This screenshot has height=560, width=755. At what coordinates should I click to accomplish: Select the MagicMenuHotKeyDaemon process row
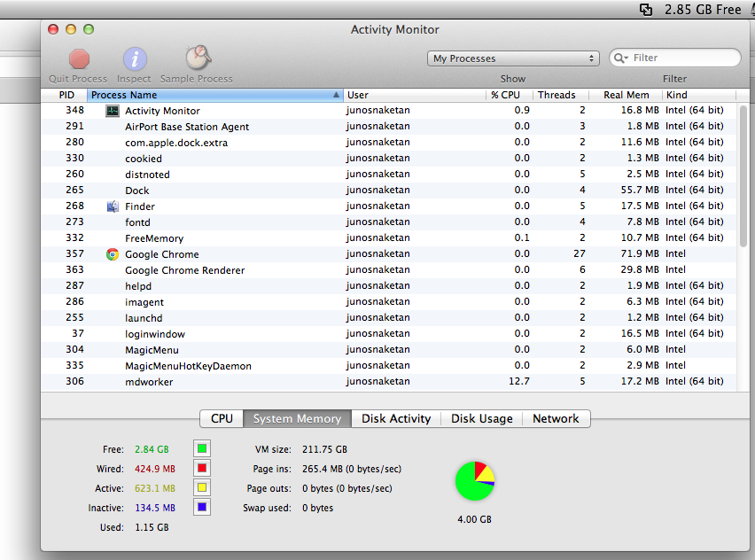pyautogui.click(x=388, y=365)
